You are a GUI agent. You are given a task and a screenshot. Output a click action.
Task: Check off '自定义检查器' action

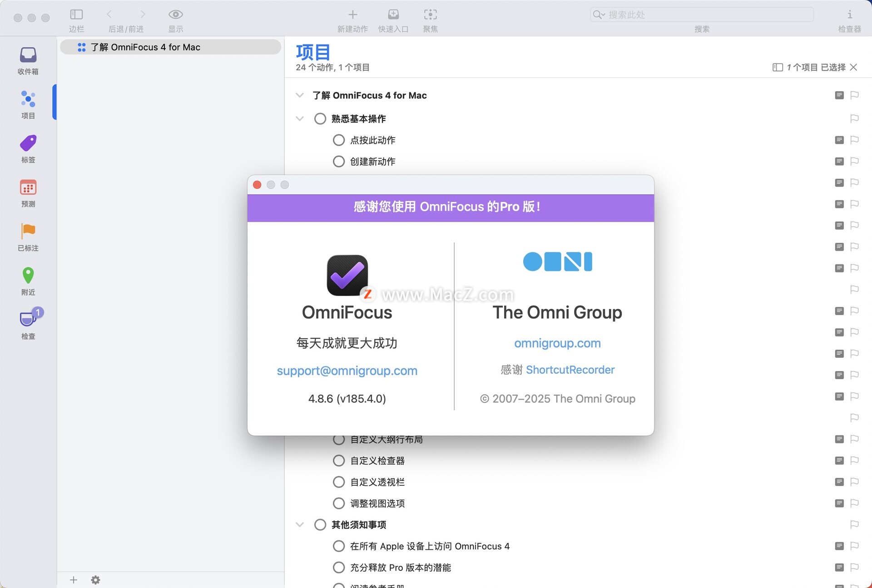pos(339,461)
